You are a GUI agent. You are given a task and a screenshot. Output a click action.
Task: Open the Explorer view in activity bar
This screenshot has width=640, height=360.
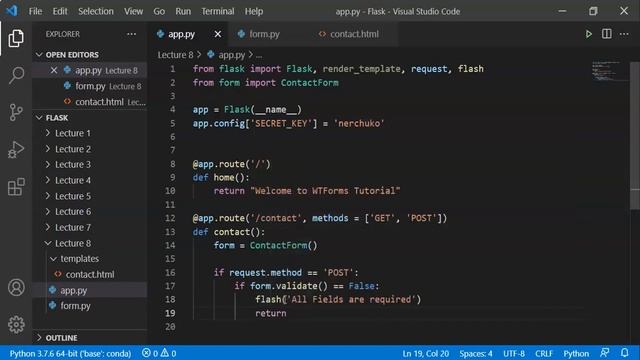pos(16,38)
